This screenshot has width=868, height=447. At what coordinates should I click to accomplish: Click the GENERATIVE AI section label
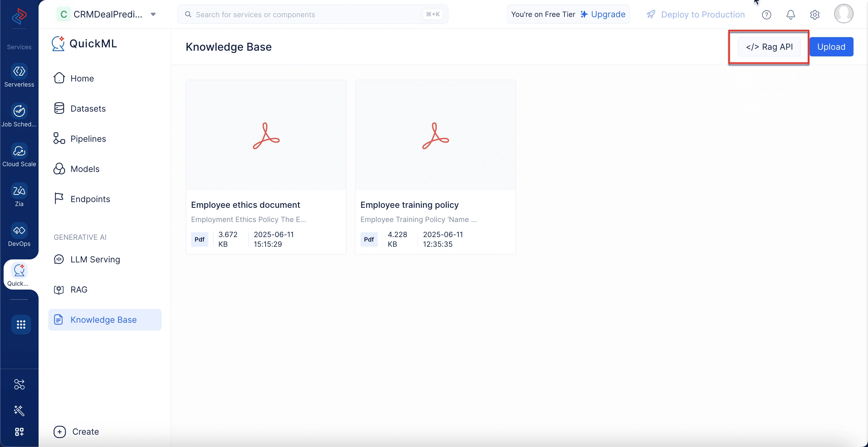coord(80,237)
